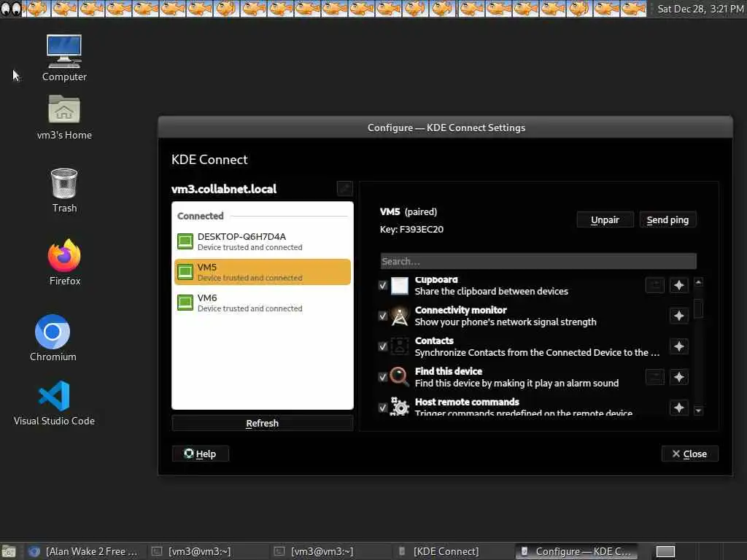The width and height of the screenshot is (747, 560).
Task: Click the DESKTOP-Q6H7D4A device laptop icon
Action: pos(185,241)
